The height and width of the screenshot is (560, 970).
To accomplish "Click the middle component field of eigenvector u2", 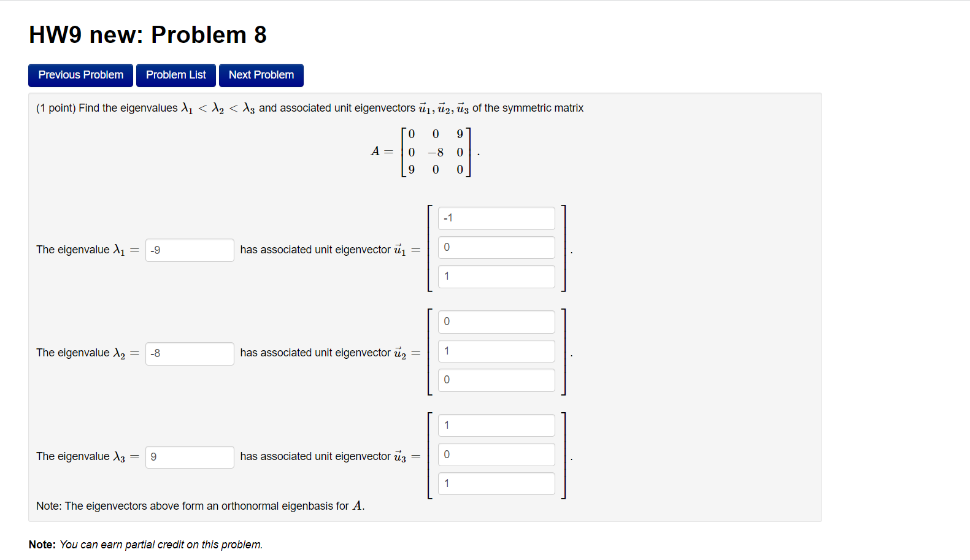I will 496,350.
